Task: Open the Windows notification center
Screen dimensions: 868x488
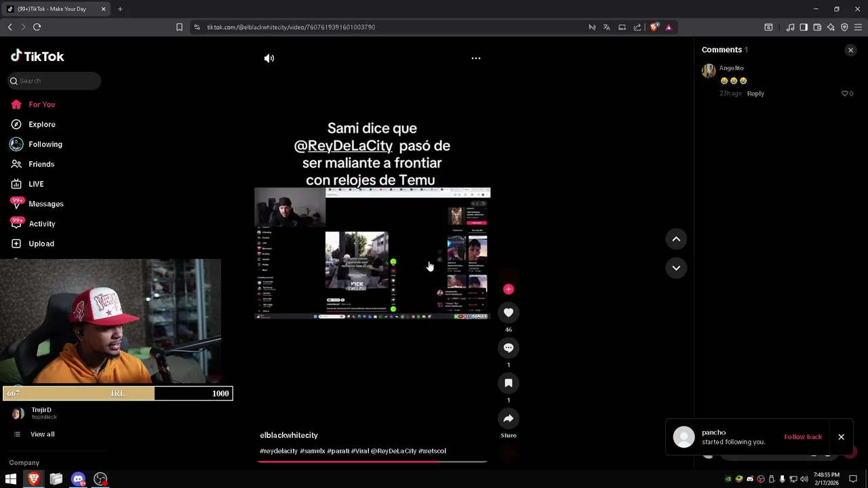Action: [x=853, y=479]
